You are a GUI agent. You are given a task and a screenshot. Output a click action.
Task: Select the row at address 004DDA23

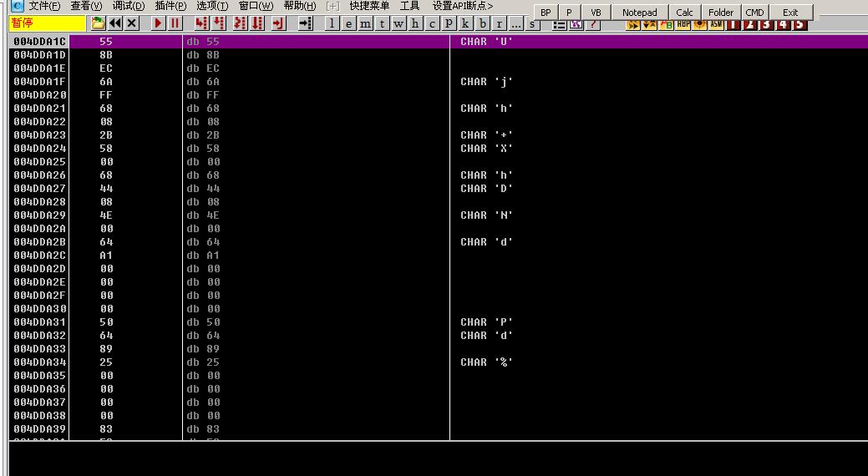click(439, 135)
